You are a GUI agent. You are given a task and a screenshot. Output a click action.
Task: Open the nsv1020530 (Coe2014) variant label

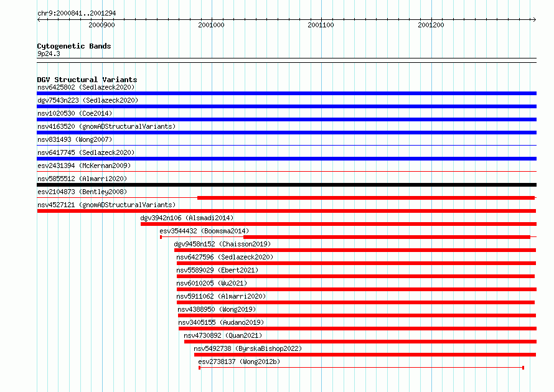point(75,113)
